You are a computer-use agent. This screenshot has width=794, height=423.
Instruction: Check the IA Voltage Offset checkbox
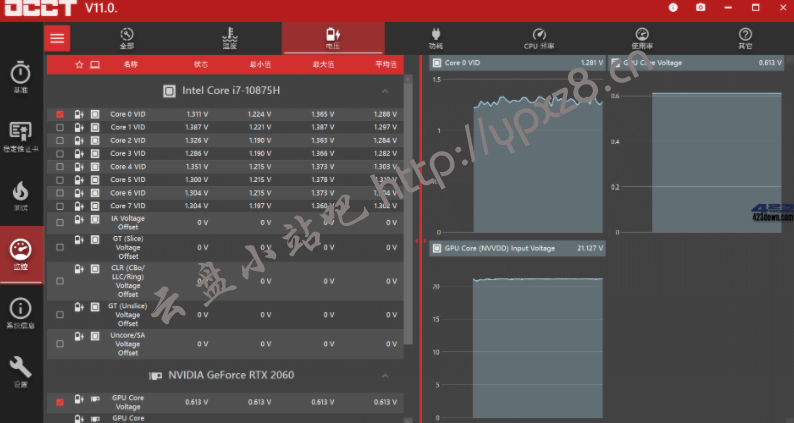(x=60, y=222)
